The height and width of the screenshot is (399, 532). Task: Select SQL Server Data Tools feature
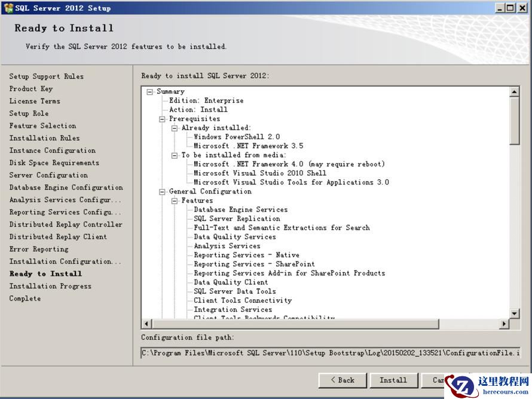pyautogui.click(x=235, y=291)
